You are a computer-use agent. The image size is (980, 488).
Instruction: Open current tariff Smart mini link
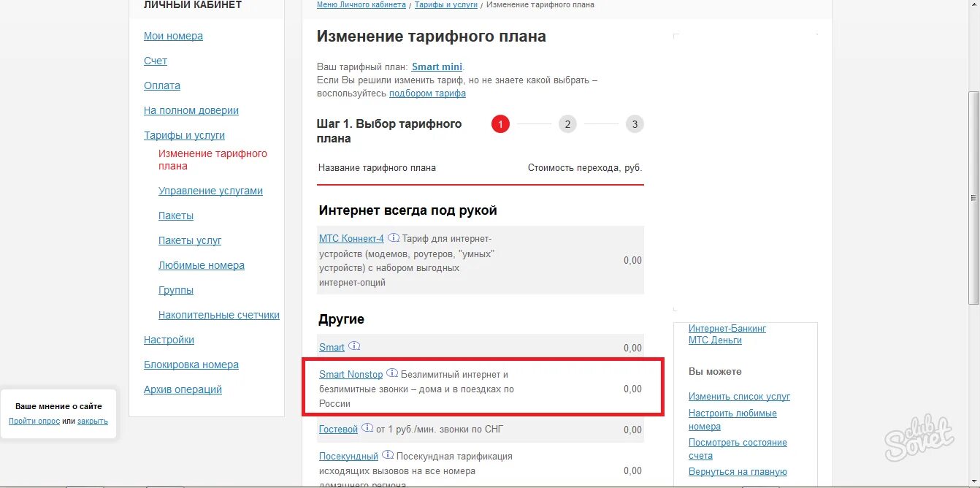437,66
